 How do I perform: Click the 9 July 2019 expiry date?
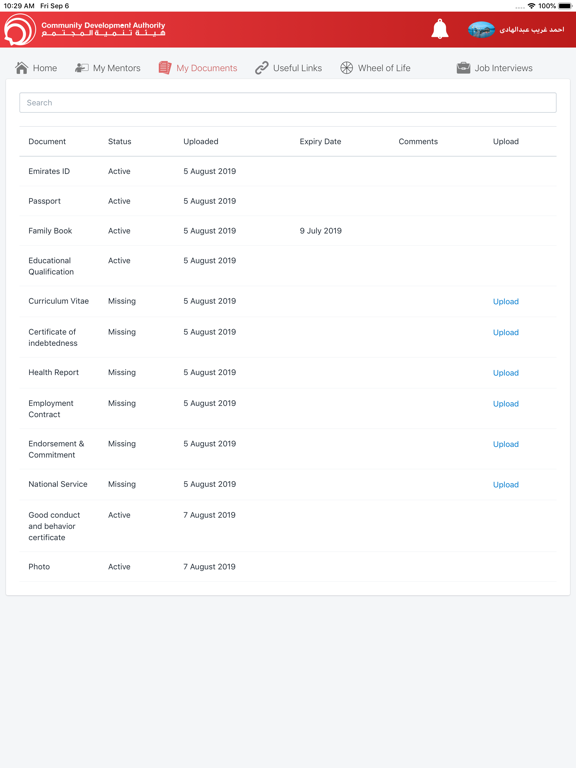coord(321,231)
